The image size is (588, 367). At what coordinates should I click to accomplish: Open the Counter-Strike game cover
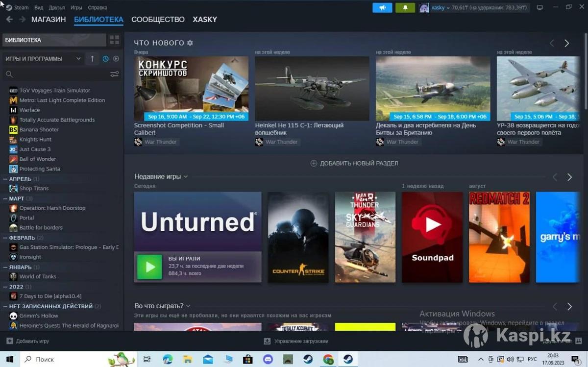pos(298,237)
